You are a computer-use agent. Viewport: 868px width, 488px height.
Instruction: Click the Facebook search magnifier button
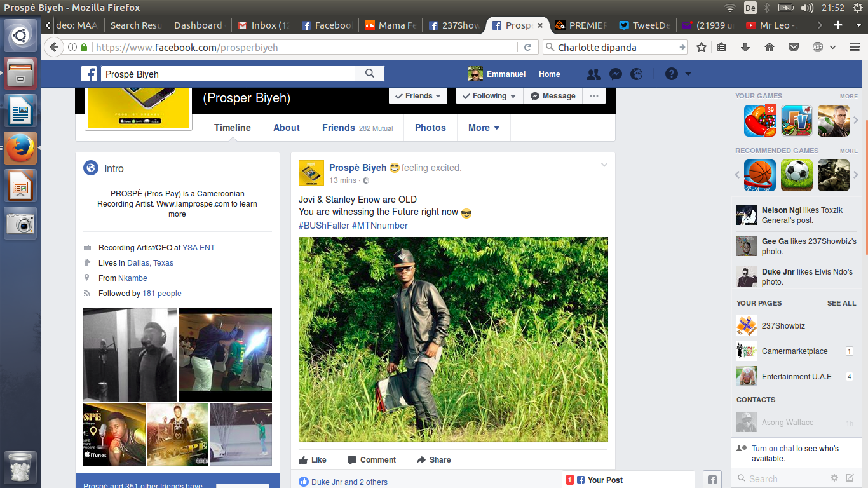370,74
